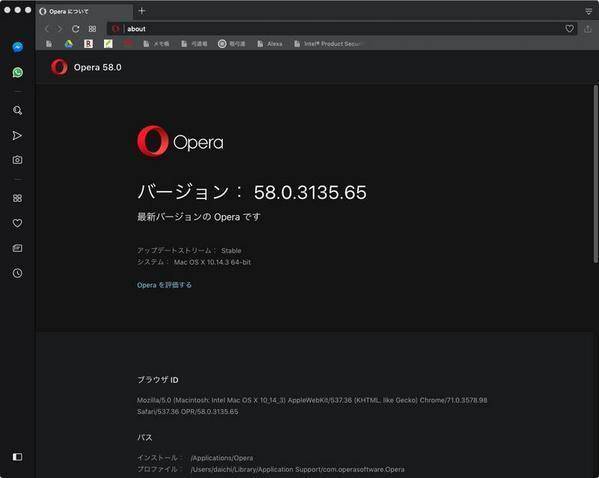Select the "Opera について" tab
The height and width of the screenshot is (478, 599).
click(84, 11)
